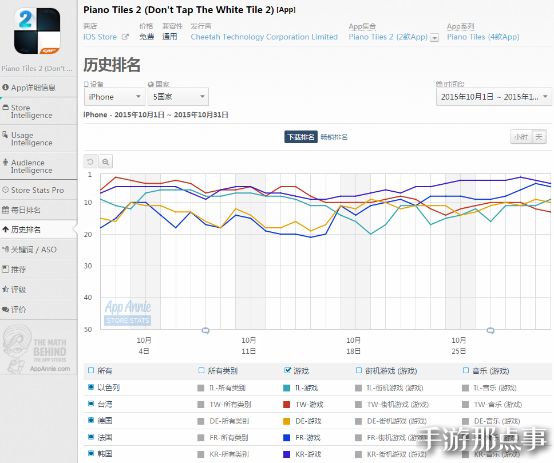The width and height of the screenshot is (554, 463).
Task: Click grey TW-所有类别 swatch
Action: click(201, 404)
